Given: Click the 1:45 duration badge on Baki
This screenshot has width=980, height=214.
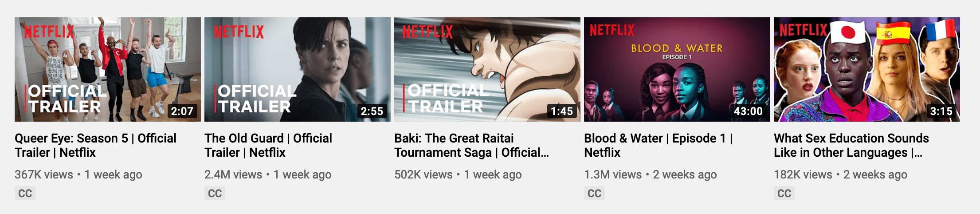Looking at the screenshot, I should coord(562,111).
